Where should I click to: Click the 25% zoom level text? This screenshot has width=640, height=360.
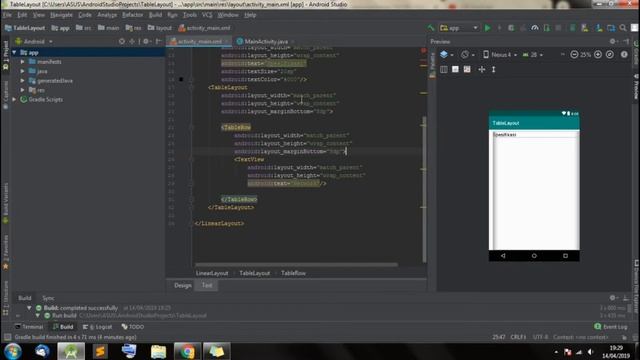tap(586, 55)
